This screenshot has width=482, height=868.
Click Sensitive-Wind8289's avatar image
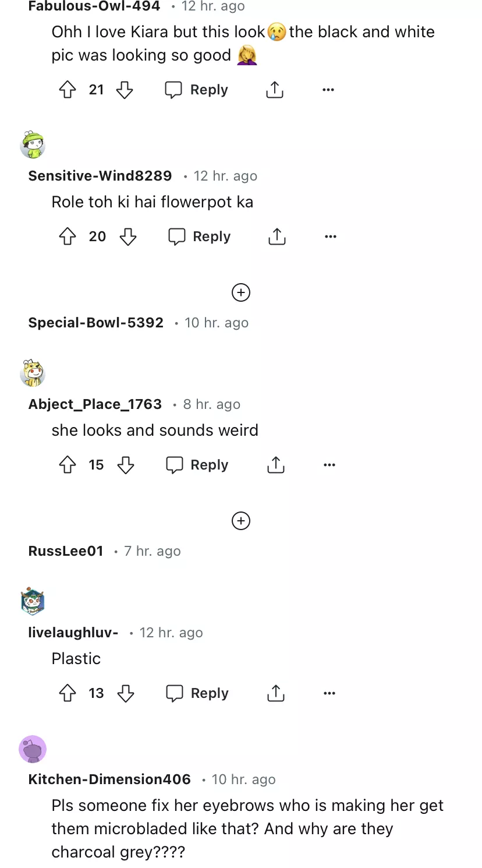click(33, 145)
